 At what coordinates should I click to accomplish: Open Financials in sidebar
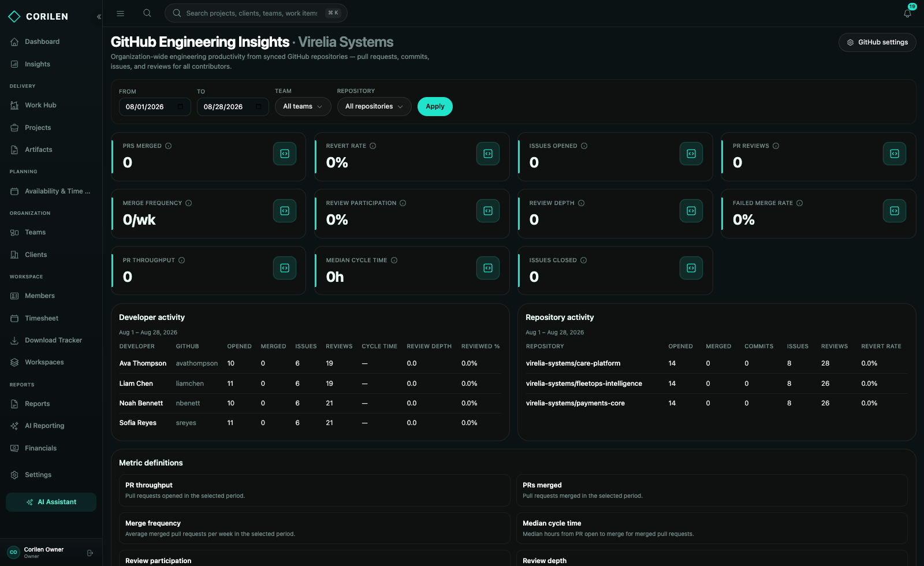51,448
